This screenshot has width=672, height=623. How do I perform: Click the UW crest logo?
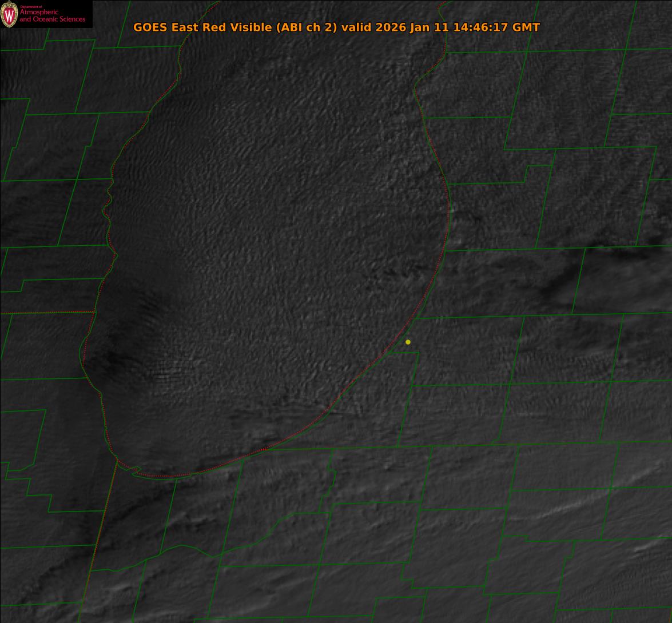tap(9, 14)
